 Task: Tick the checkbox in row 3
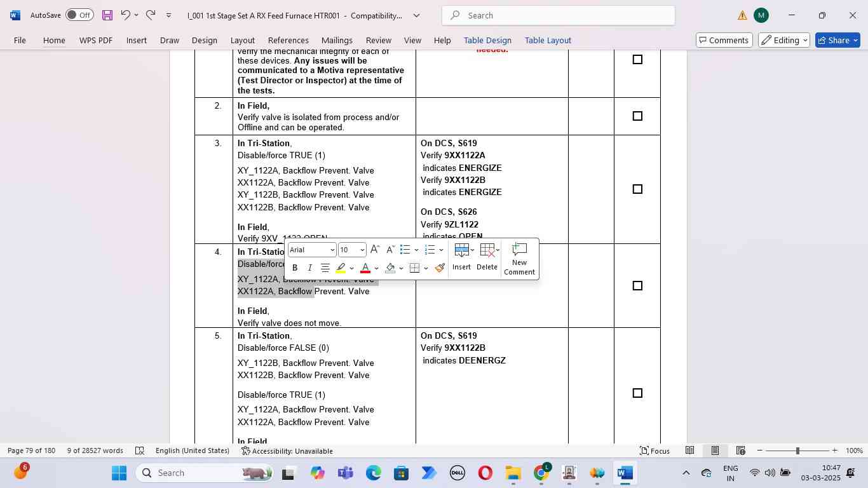pyautogui.click(x=637, y=189)
